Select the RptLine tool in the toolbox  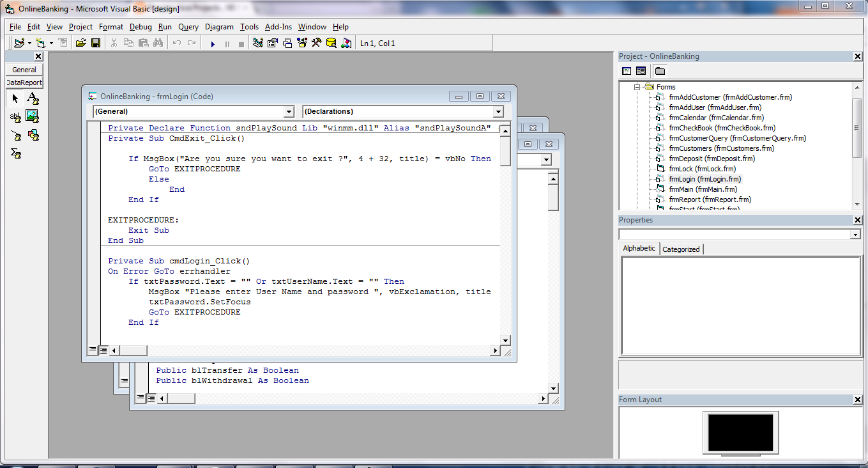click(15, 136)
